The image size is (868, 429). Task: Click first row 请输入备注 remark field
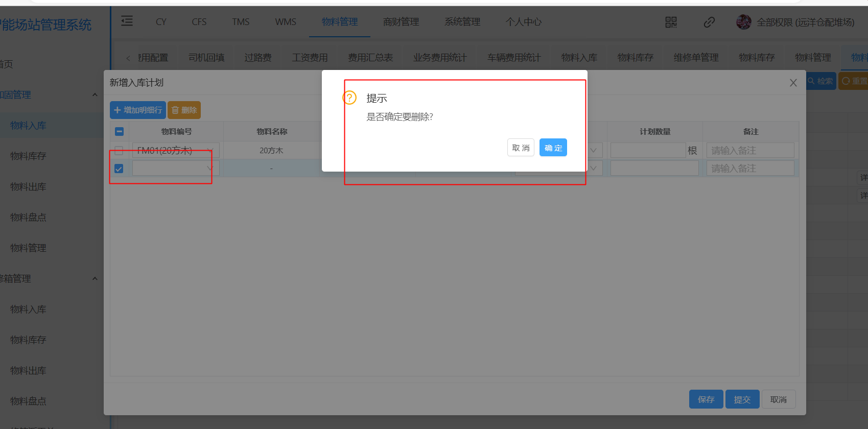pos(749,151)
